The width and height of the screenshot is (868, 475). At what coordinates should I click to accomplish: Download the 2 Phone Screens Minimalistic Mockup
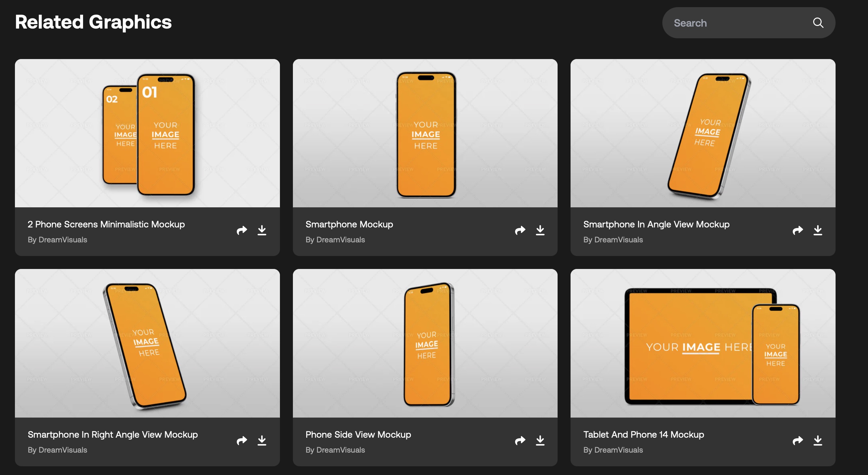262,230
